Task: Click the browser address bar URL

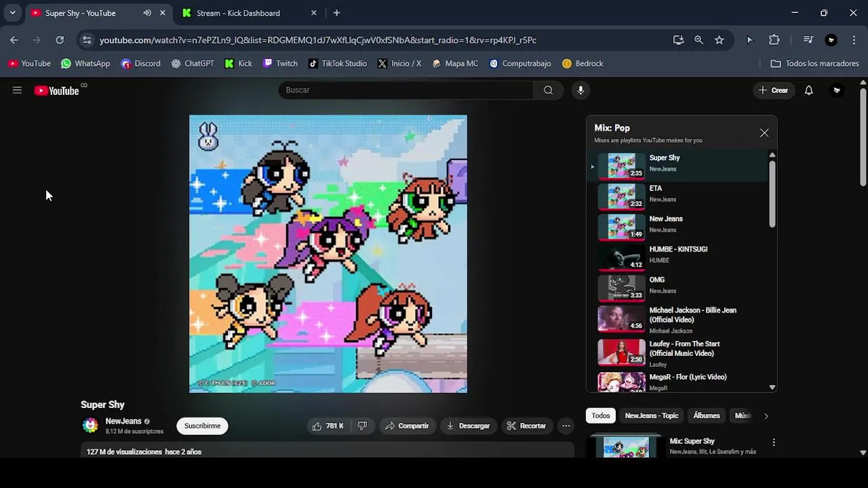Action: tap(318, 40)
